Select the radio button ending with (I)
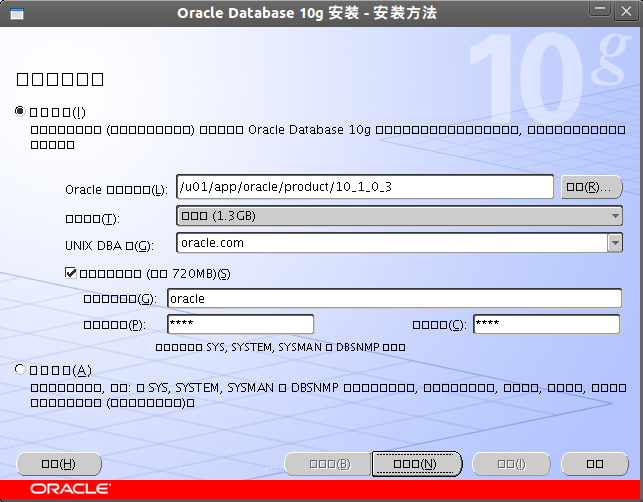The width and height of the screenshot is (643, 502). 20,112
